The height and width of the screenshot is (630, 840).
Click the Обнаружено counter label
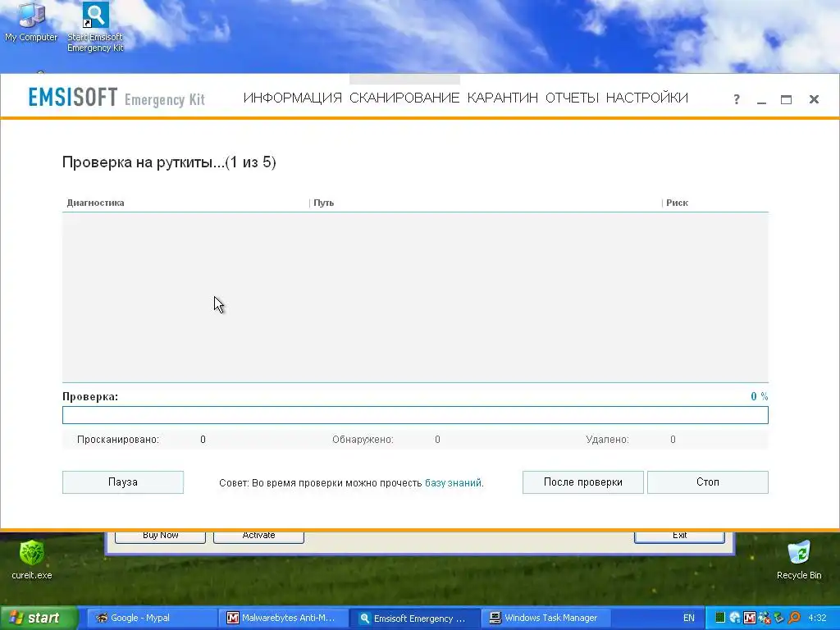(363, 440)
